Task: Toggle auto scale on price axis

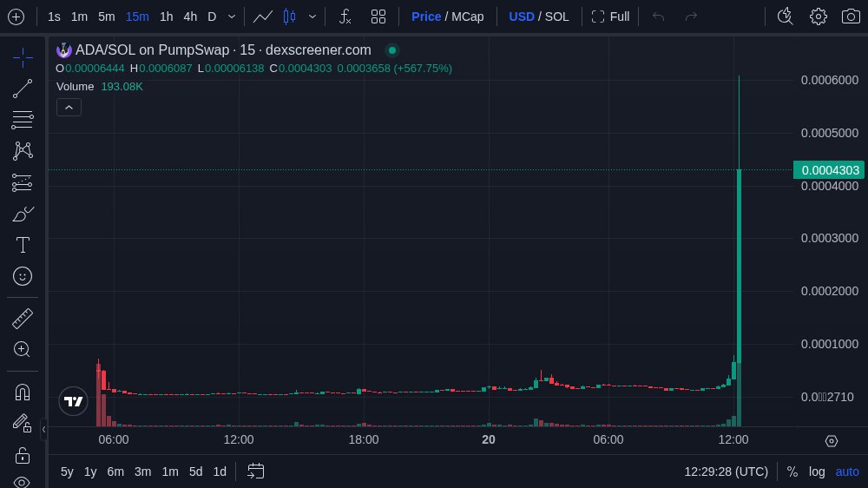Action: pyautogui.click(x=847, y=472)
